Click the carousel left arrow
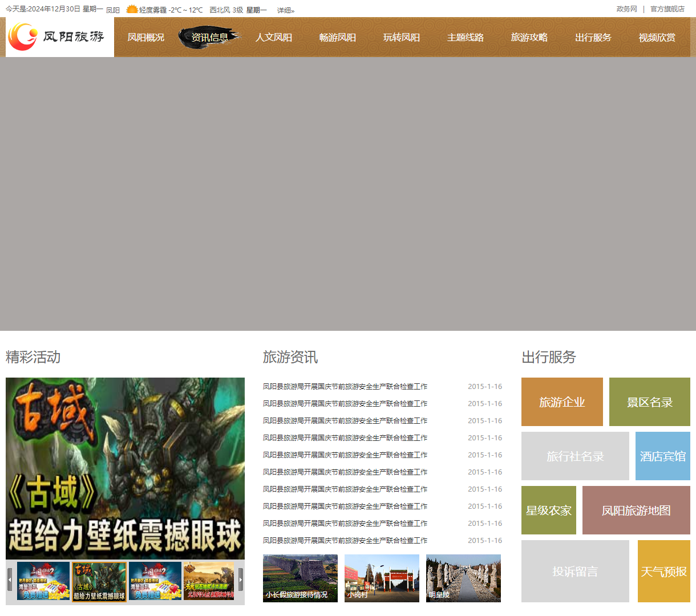The image size is (696, 616). pyautogui.click(x=9, y=579)
